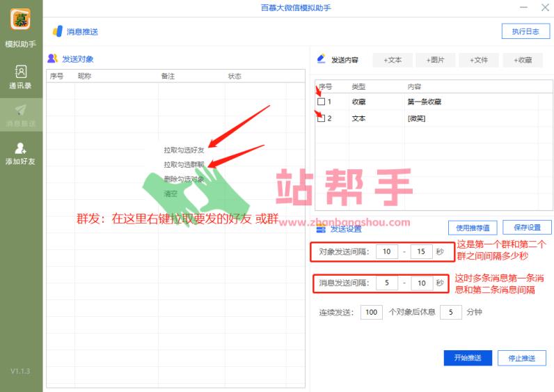Tick the checkbox for row 1 收藏
Viewport: 554px width, 392px height.
tap(321, 102)
